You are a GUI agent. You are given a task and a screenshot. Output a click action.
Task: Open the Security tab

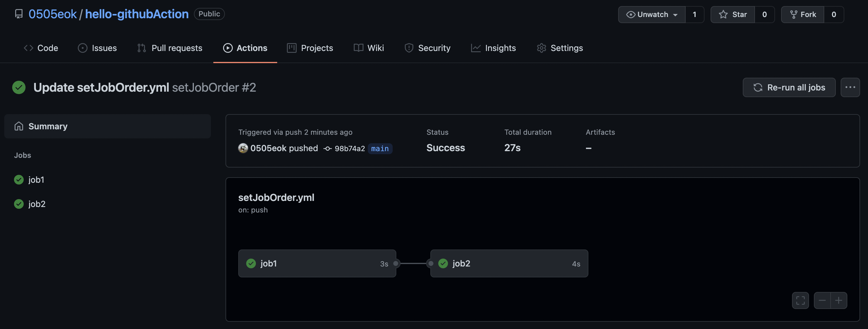click(427, 48)
